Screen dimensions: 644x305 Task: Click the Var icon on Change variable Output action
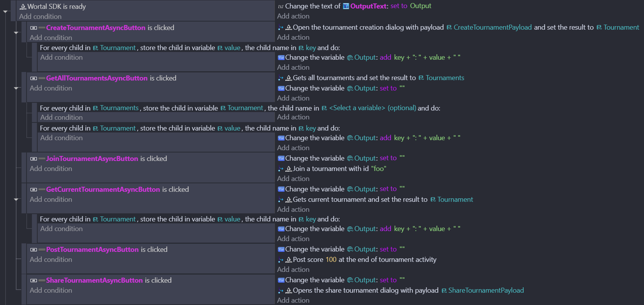[x=281, y=57]
